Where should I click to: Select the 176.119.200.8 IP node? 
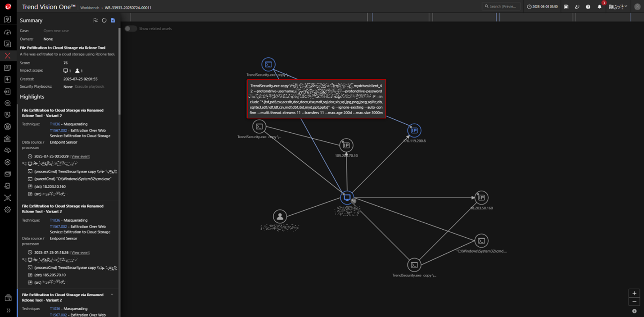(414, 131)
